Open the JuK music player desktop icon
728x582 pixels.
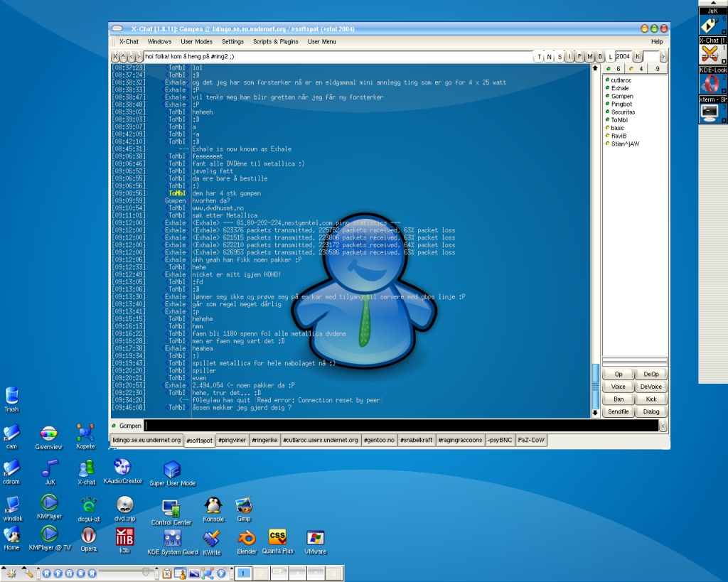click(50, 472)
